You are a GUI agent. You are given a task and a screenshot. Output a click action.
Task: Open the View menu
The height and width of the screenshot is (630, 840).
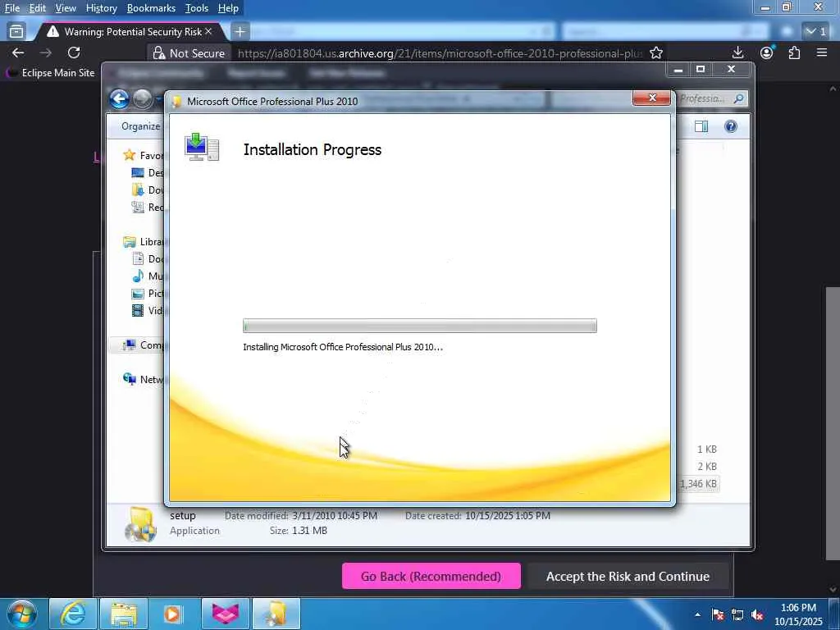[x=66, y=8]
